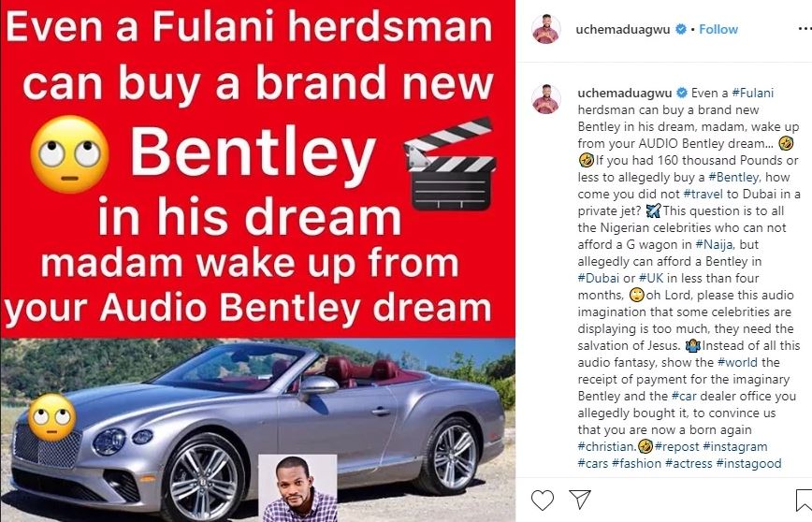This screenshot has width=812, height=522.
Task: Open the #travel hashtag
Action: tap(703, 194)
